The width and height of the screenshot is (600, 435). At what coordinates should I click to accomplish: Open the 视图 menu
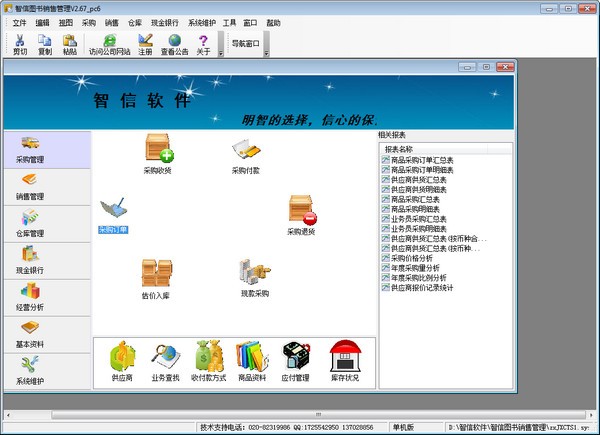pyautogui.click(x=65, y=23)
